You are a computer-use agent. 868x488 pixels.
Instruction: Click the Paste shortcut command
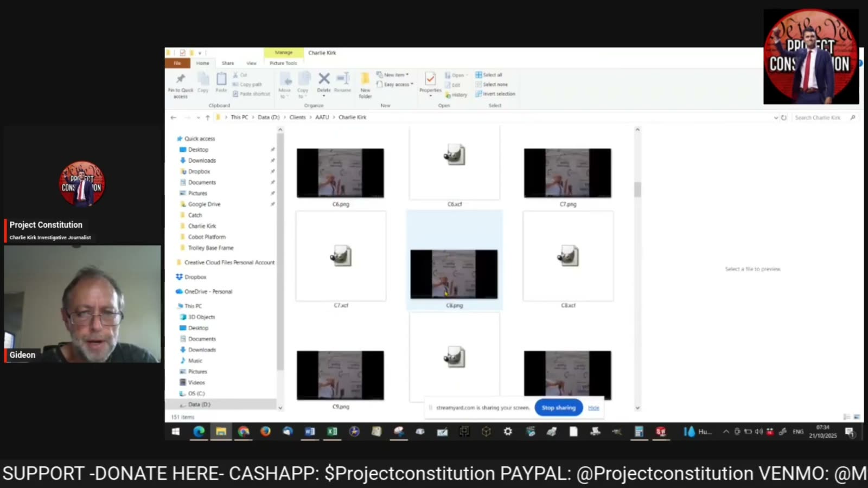[x=251, y=94]
